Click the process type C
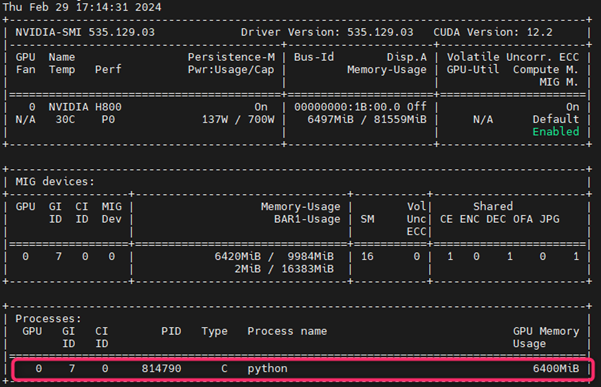This screenshot has height=387, width=601. pos(224,369)
